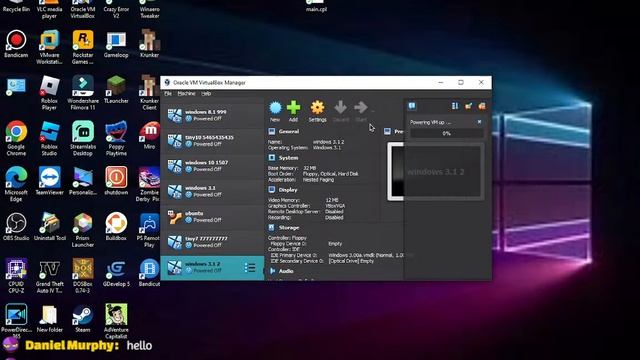640x360 pixels.
Task: Click the Prism Launcher desktop icon
Action: [x=83, y=230]
